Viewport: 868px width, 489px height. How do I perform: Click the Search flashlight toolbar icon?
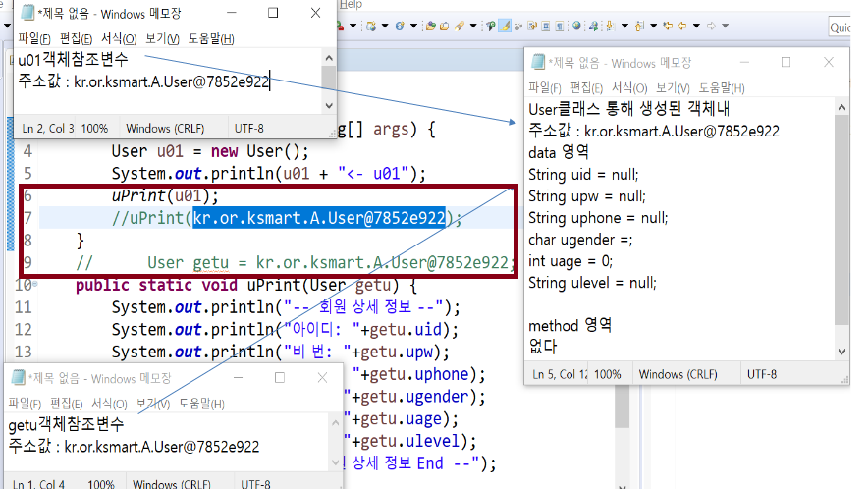[x=459, y=27]
